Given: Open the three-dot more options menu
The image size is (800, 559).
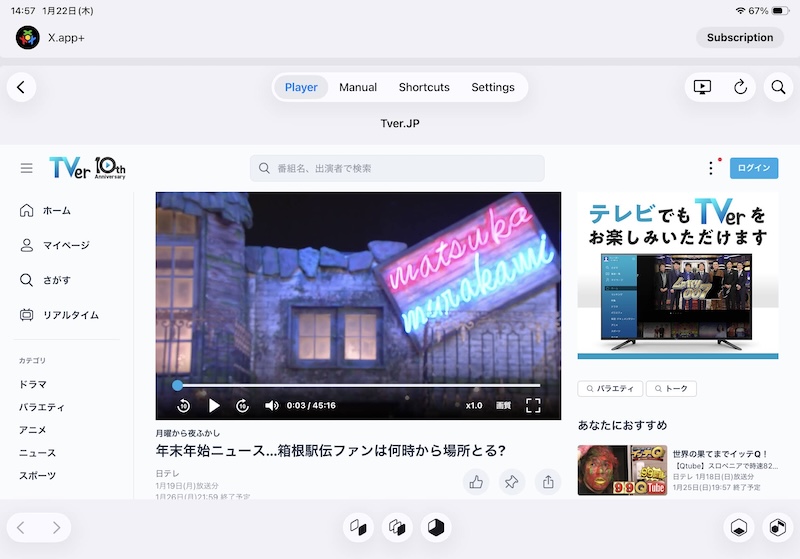Looking at the screenshot, I should (711, 168).
